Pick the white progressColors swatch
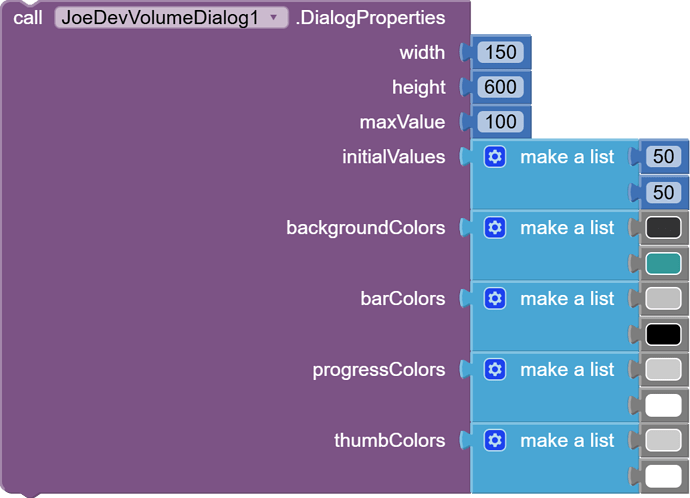The height and width of the screenshot is (498, 690). (663, 405)
